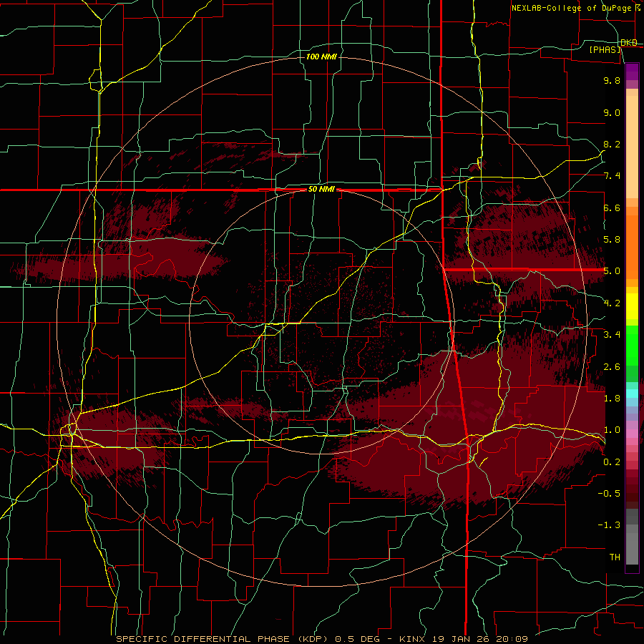The width and height of the screenshot is (644, 644).
Task: Click the 6.6 value on the color scale
Action: click(x=612, y=208)
